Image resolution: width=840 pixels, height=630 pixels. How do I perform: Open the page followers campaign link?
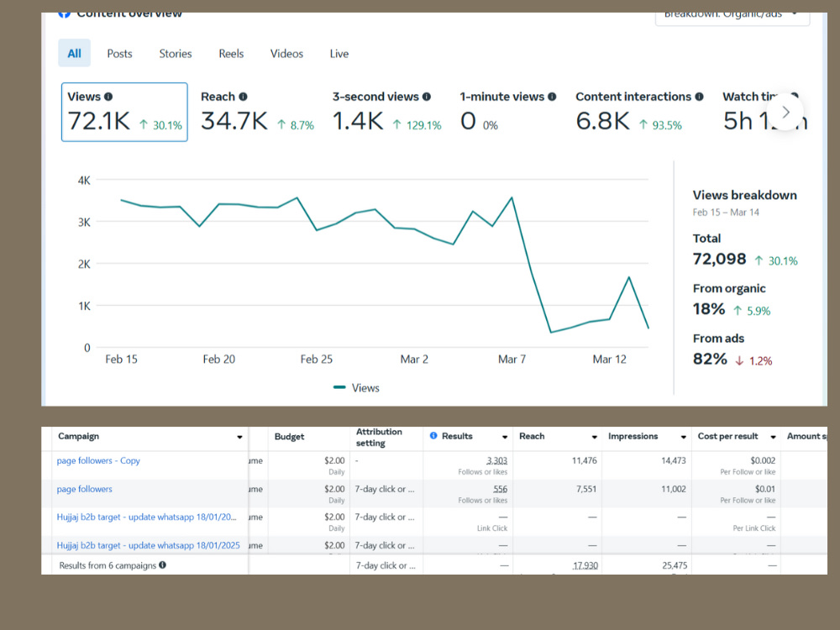[x=85, y=489]
